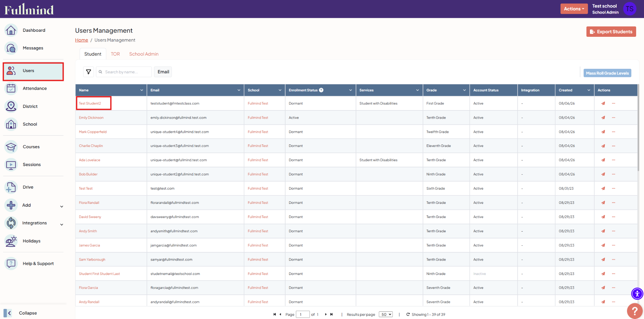Open more options for Mark Copperfield row

(x=613, y=132)
